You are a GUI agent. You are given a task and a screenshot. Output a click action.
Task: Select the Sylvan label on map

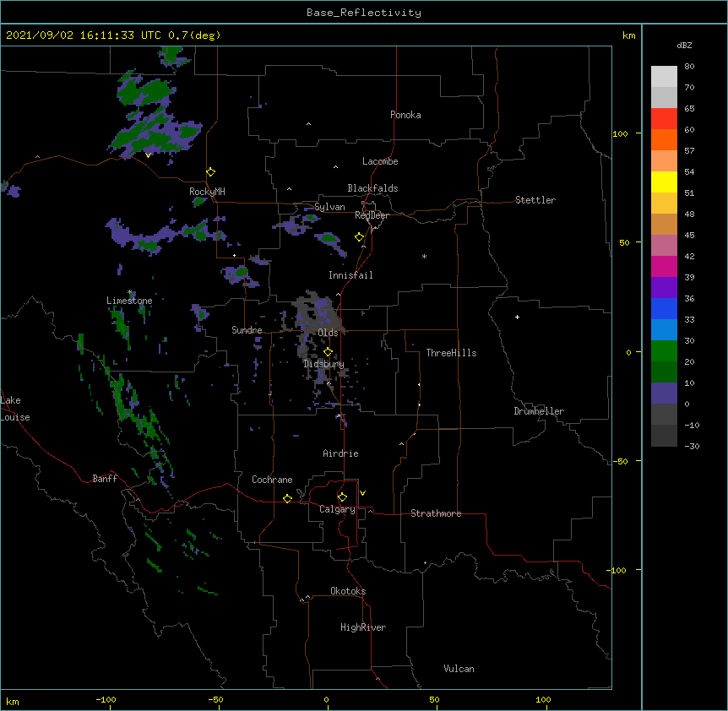click(329, 207)
